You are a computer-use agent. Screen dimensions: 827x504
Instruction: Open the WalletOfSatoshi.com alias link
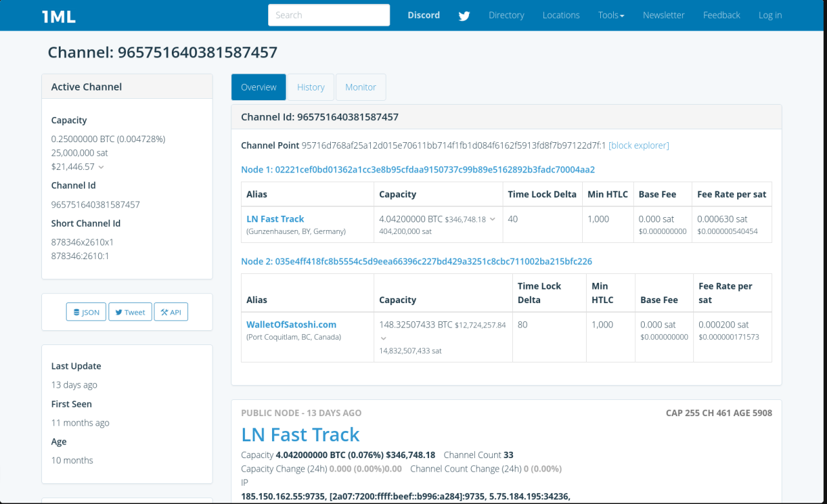pos(291,324)
